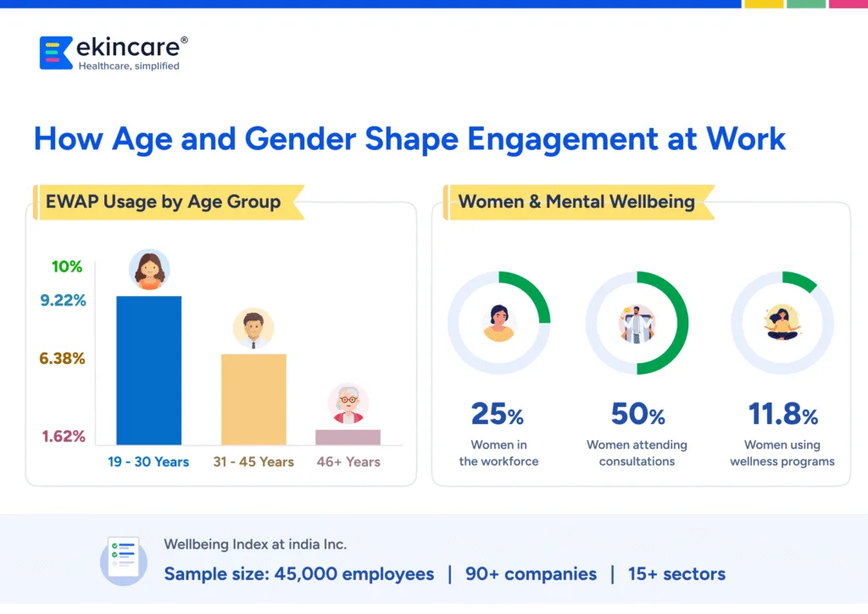Click the ekincare logo icon

tap(56, 53)
